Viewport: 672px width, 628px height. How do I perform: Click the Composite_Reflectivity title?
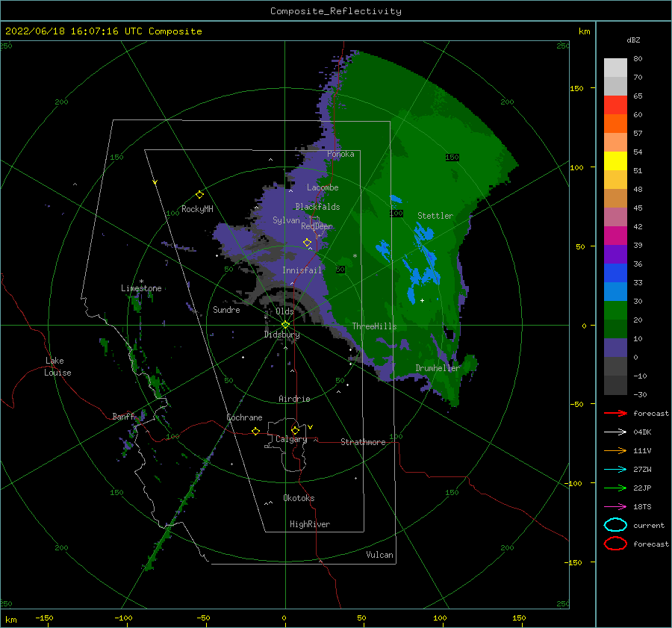point(336,11)
